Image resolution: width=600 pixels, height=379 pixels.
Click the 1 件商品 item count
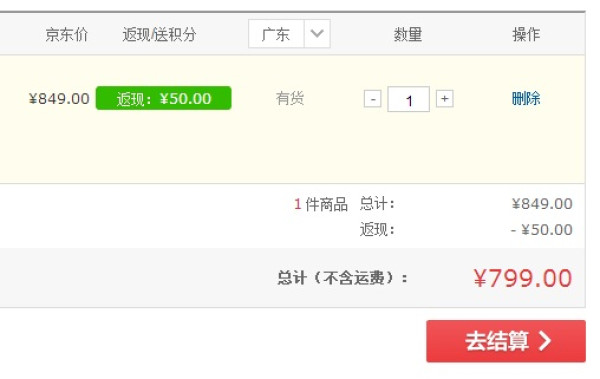coord(321,204)
